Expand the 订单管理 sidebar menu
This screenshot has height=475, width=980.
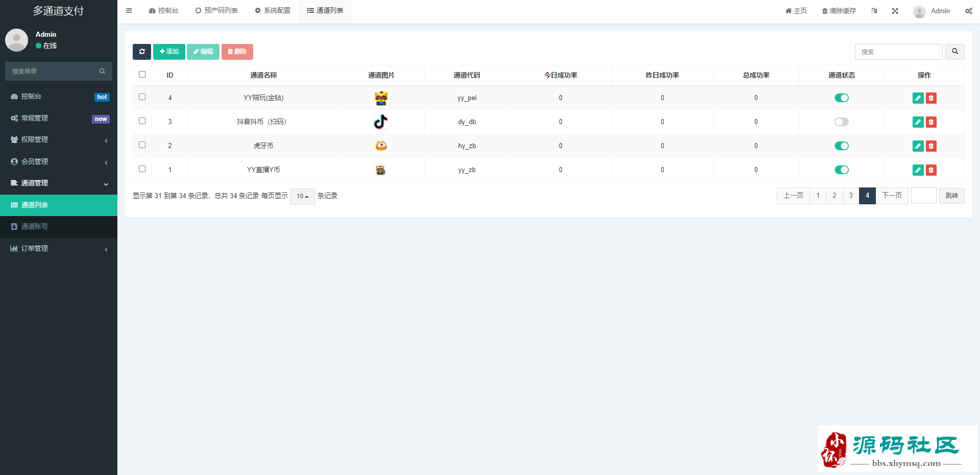click(x=59, y=249)
